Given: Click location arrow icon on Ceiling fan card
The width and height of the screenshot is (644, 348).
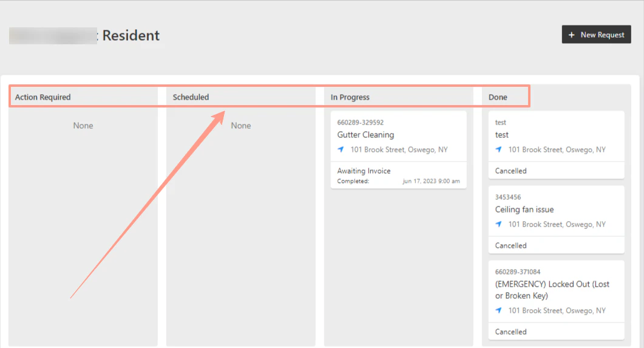Looking at the screenshot, I should point(498,224).
